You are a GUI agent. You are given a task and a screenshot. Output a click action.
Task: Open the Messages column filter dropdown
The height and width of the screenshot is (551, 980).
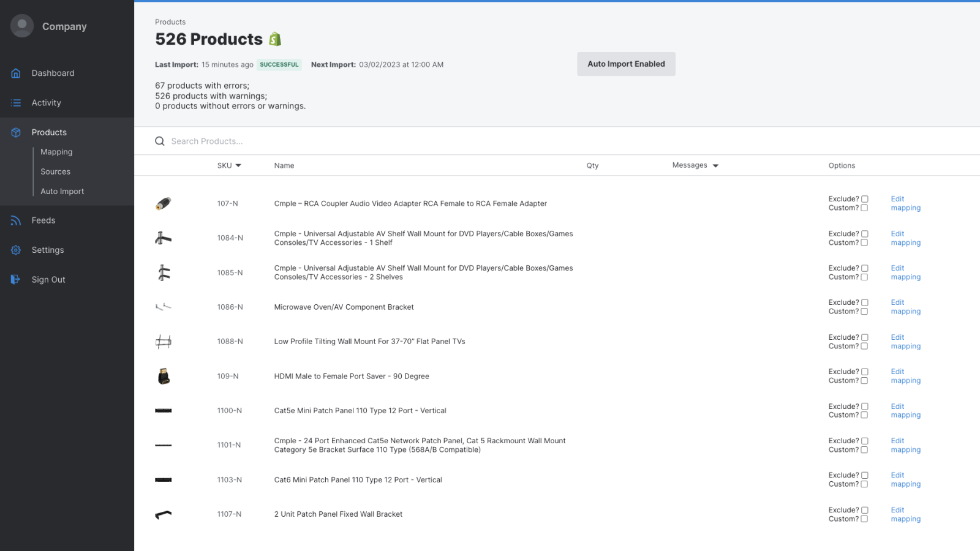(715, 166)
